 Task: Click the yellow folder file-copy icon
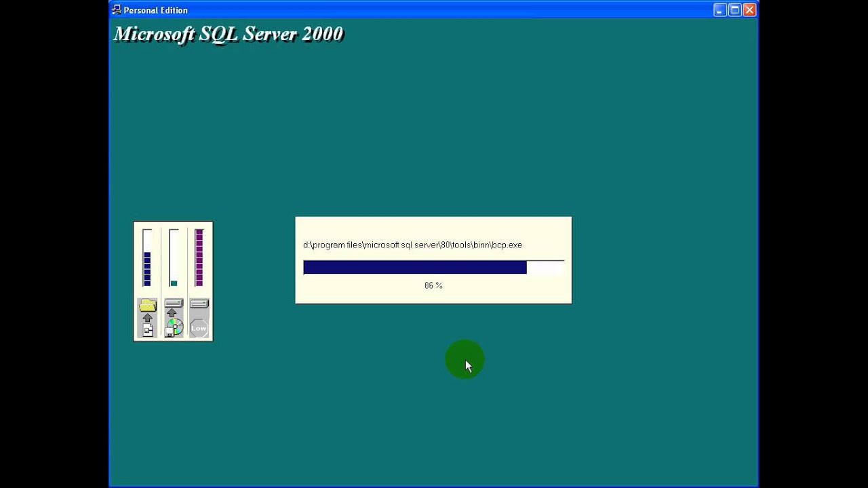tap(148, 306)
